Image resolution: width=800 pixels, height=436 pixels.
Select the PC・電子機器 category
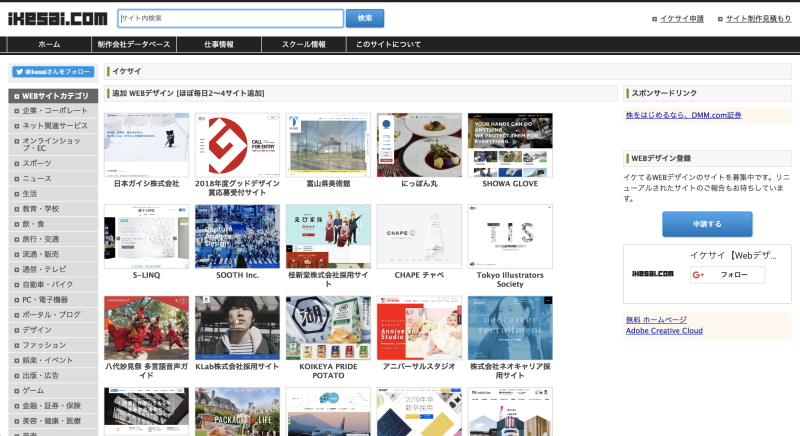point(53,299)
